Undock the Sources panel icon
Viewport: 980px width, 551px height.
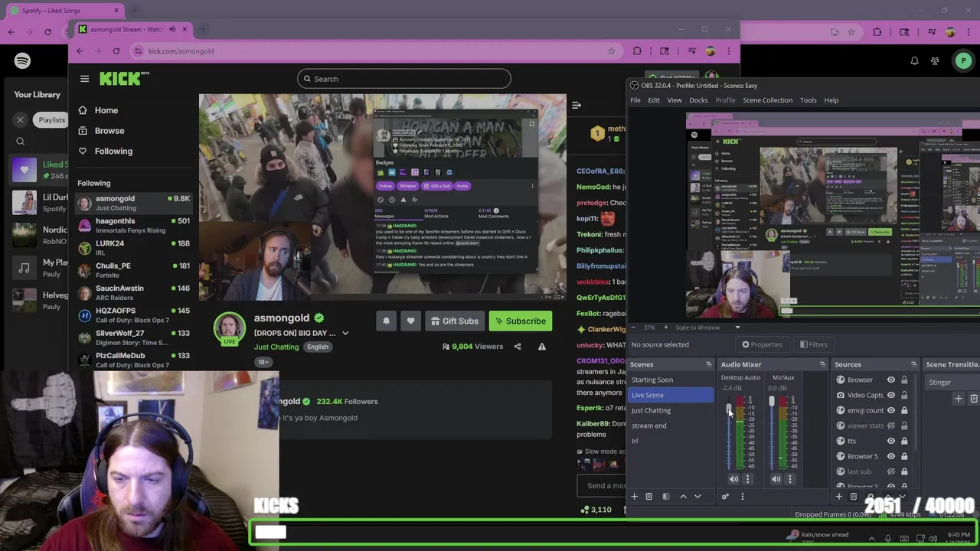[x=913, y=364]
